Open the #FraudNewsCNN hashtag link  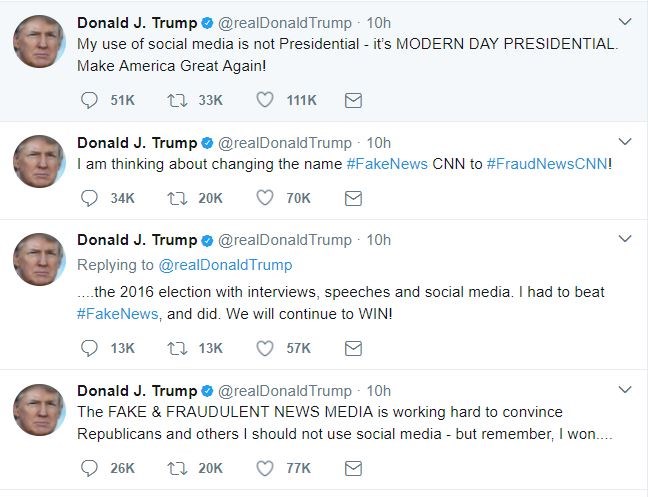547,164
